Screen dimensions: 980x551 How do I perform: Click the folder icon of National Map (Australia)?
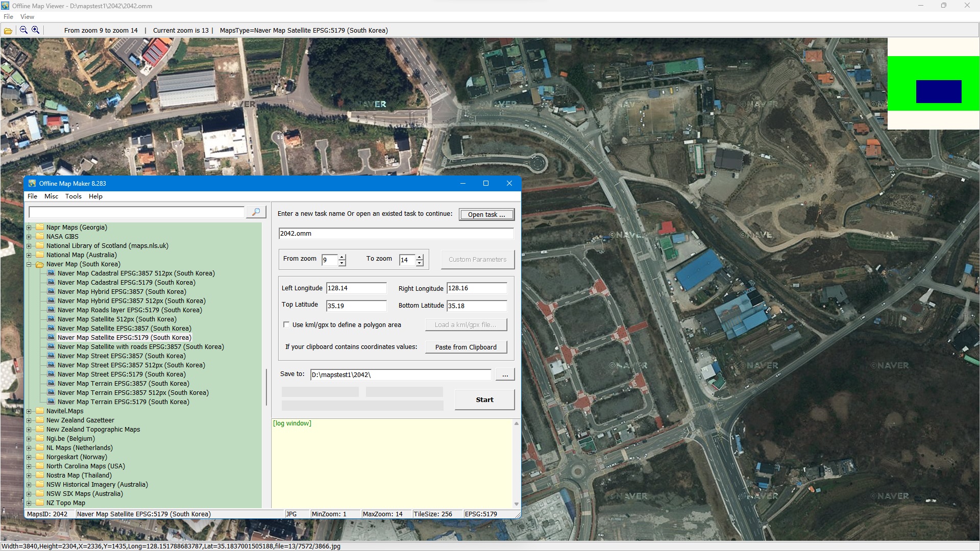[40, 255]
